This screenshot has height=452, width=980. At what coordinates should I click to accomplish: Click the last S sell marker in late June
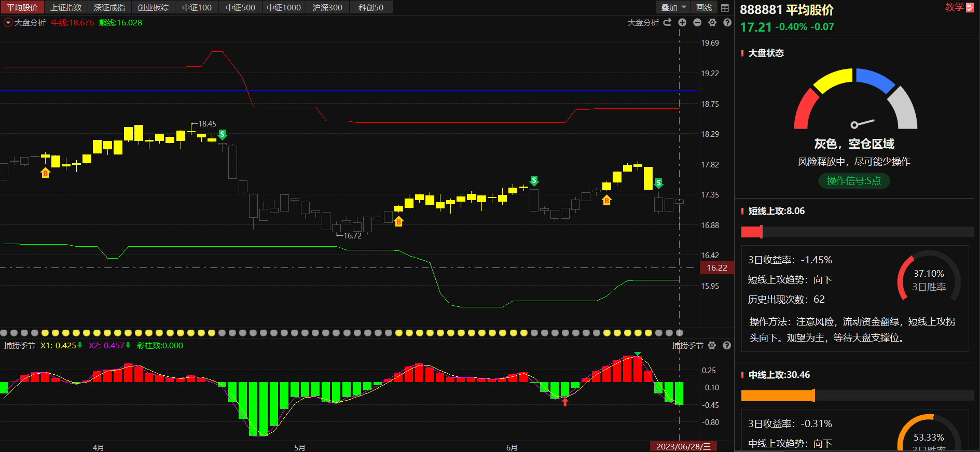658,183
